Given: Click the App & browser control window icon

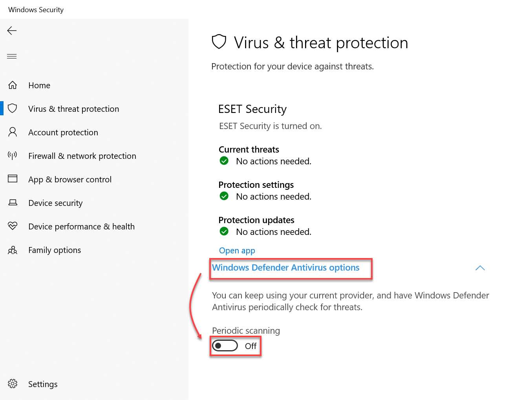Looking at the screenshot, I should pyautogui.click(x=13, y=179).
